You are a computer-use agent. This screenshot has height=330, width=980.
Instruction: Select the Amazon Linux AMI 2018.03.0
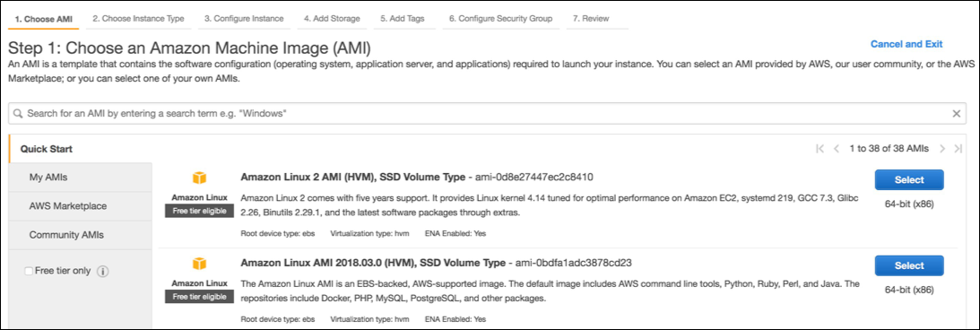point(909,265)
